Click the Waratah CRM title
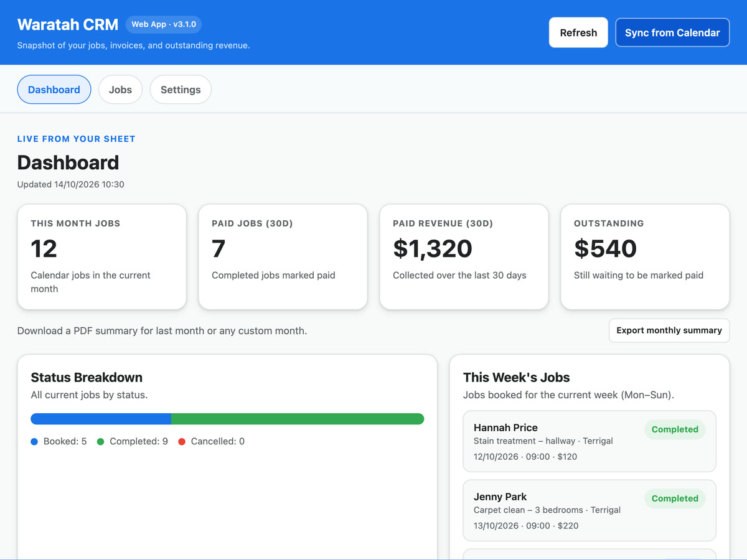747x560 pixels. coord(68,25)
